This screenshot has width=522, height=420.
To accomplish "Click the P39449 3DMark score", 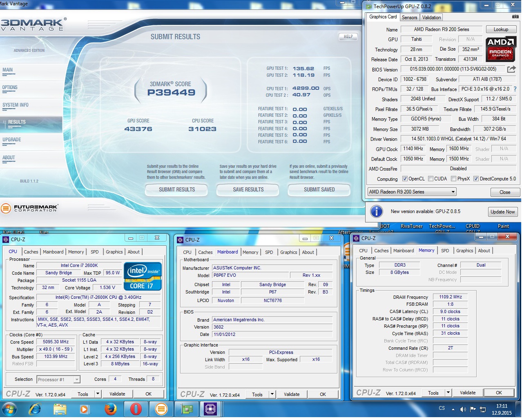I will pos(172,92).
